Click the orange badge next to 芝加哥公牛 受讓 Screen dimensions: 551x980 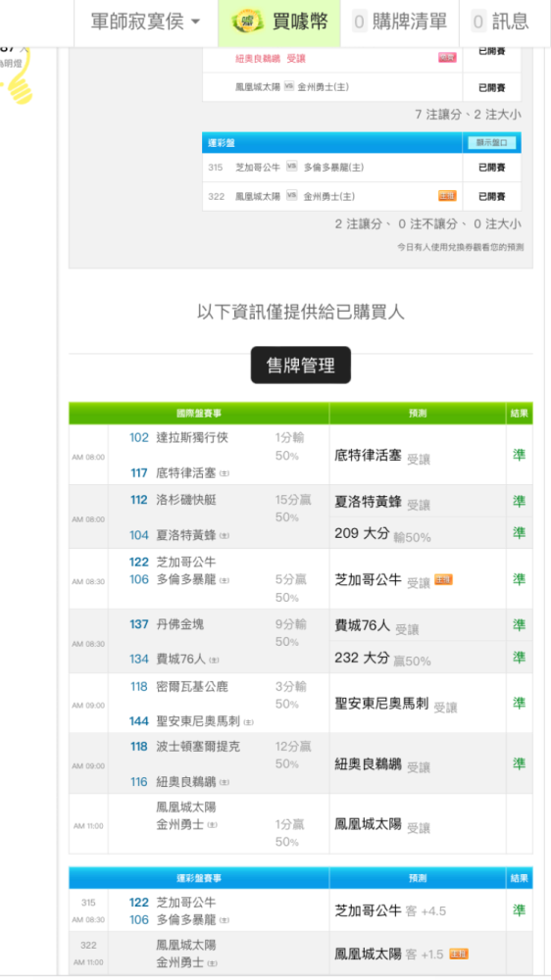(x=443, y=580)
